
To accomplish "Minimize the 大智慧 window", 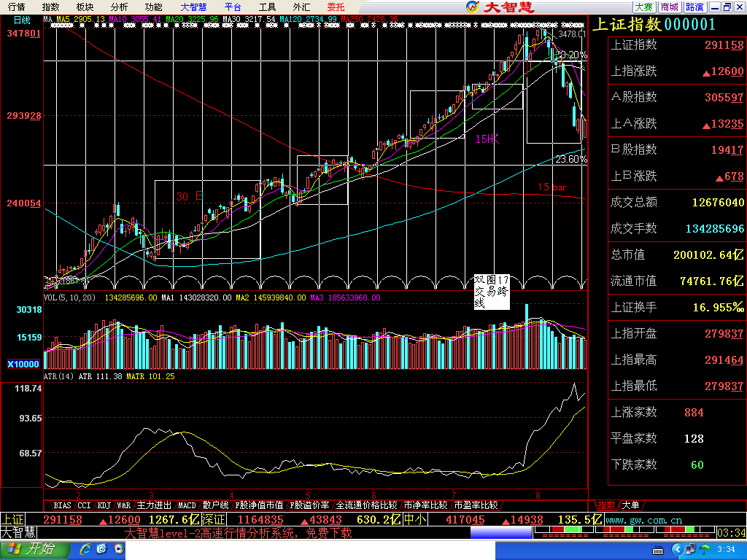I will click(715, 7).
